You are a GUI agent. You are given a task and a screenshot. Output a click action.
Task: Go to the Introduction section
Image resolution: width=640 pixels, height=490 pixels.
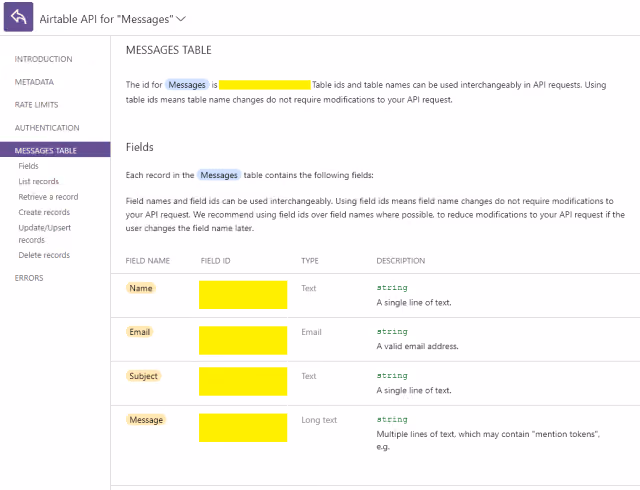point(43,59)
